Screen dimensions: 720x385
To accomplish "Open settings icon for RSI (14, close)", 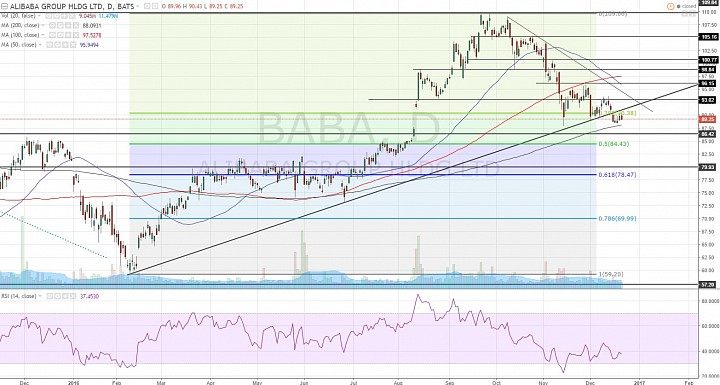I will [x=57, y=296].
